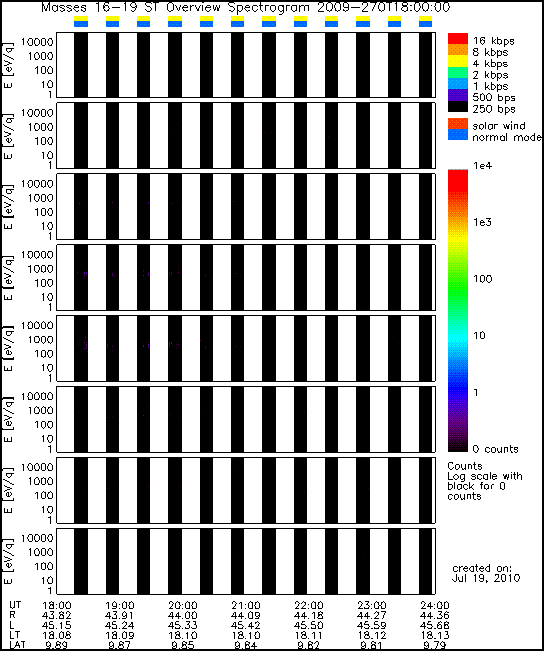Click the solar wind mode swatch

458,124
